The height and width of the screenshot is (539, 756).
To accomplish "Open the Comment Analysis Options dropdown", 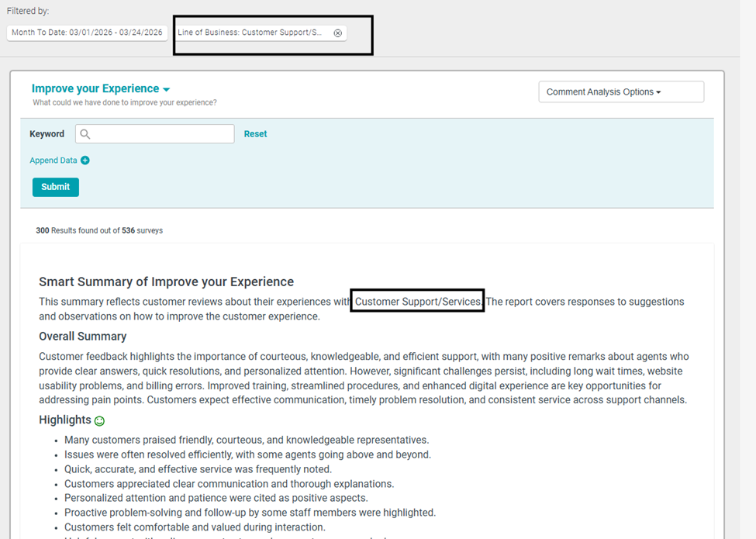I will [x=620, y=92].
